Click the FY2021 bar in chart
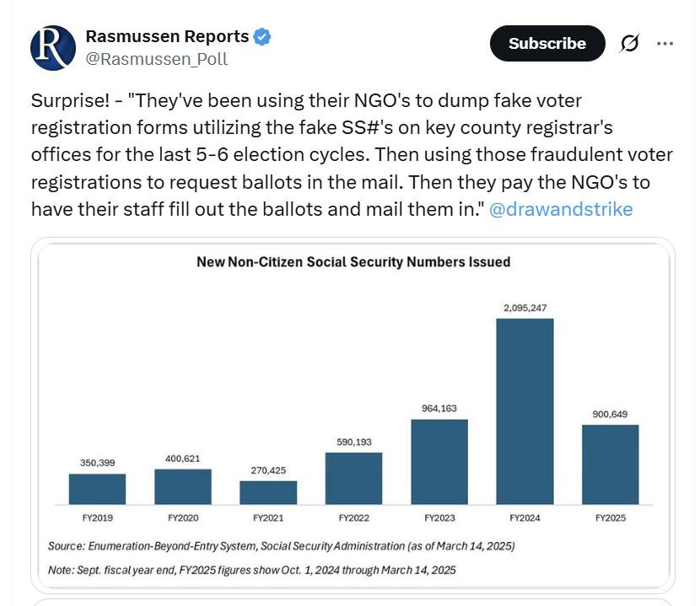The width and height of the screenshot is (700, 606). click(x=268, y=492)
